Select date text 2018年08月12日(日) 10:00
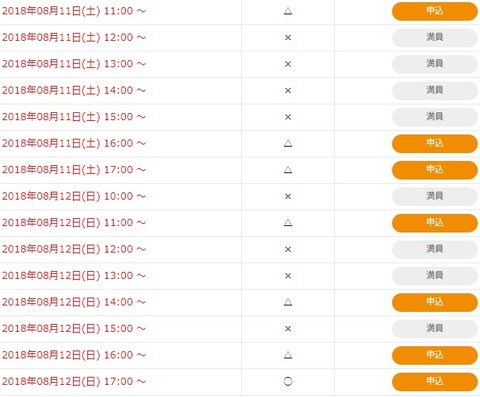The image size is (480, 397). tap(68, 196)
